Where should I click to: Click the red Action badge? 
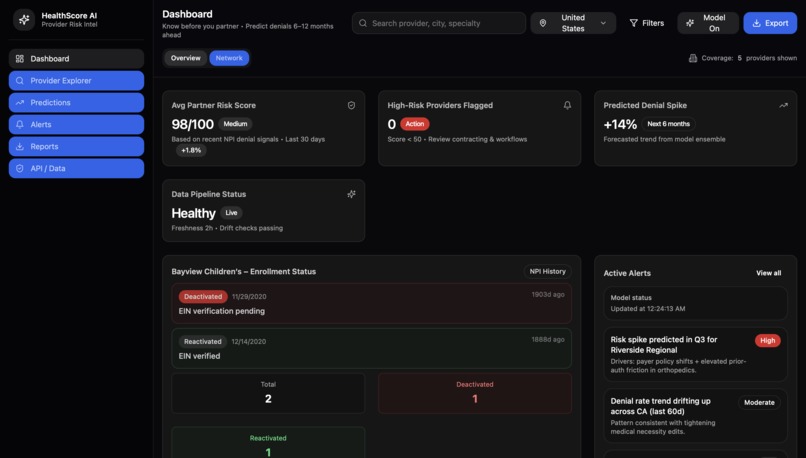(414, 124)
